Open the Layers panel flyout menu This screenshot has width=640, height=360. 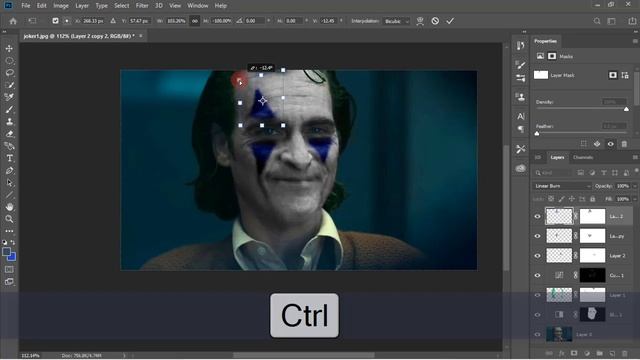(635, 157)
